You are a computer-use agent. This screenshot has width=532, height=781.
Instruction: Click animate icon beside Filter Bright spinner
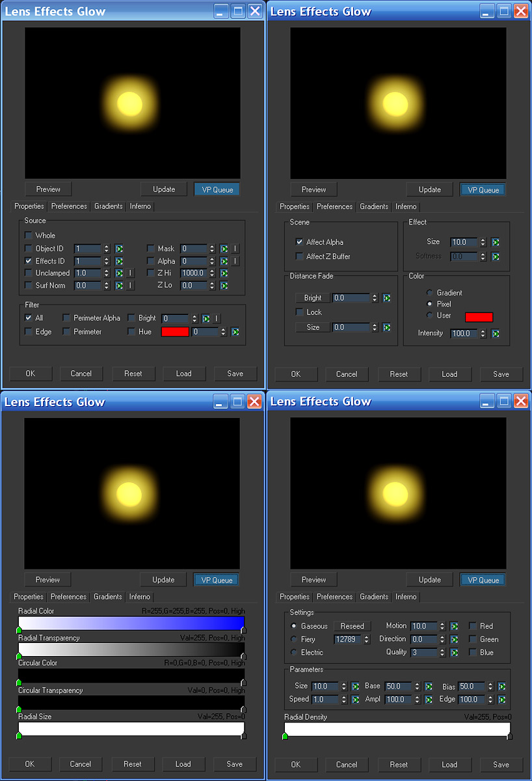click(x=206, y=318)
